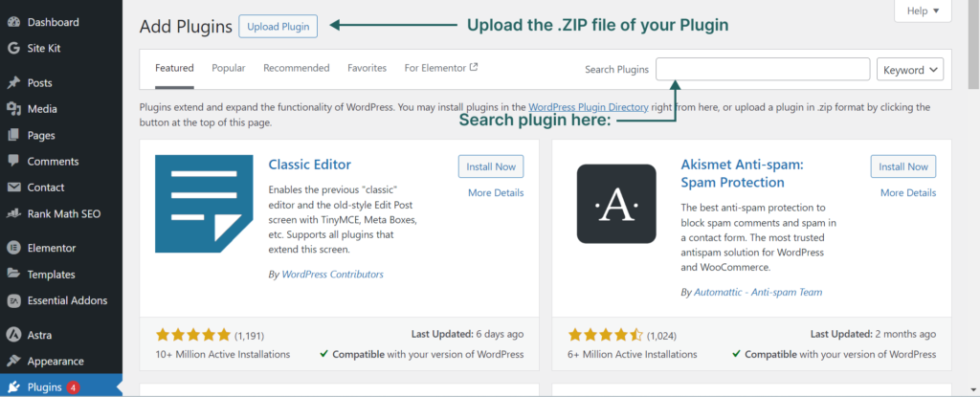Click the Site Kit Google G icon
This screenshot has height=397, width=980.
point(13,48)
